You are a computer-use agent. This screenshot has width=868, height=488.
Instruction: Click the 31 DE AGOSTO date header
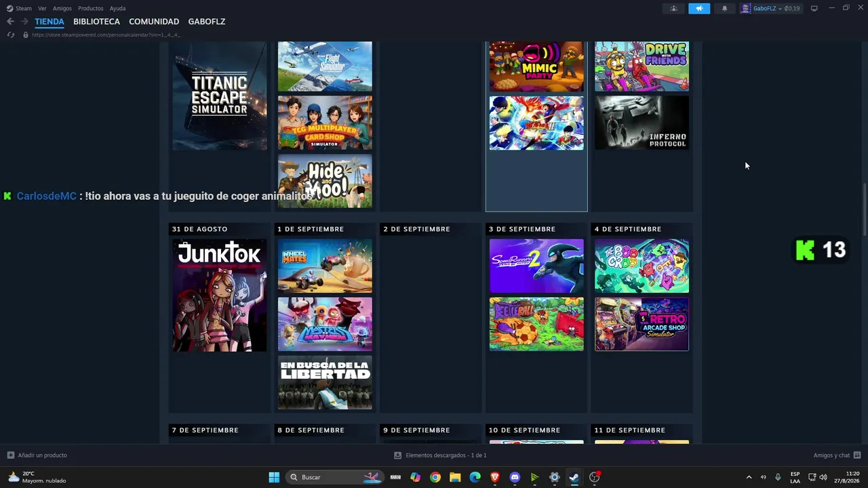[x=199, y=229]
